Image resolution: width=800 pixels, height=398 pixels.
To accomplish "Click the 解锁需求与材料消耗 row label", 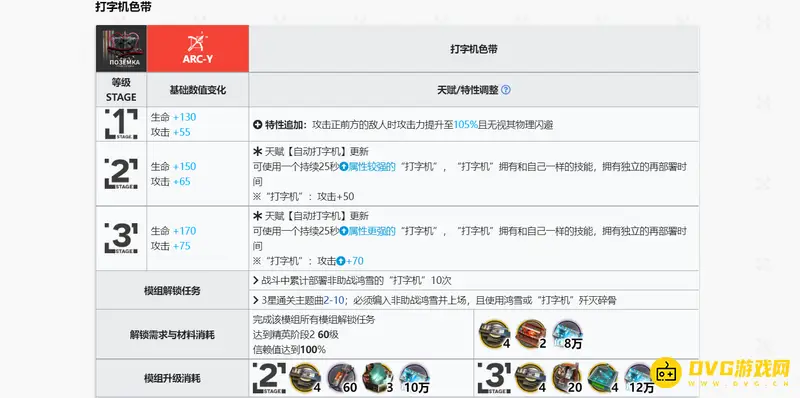I will point(172,335).
